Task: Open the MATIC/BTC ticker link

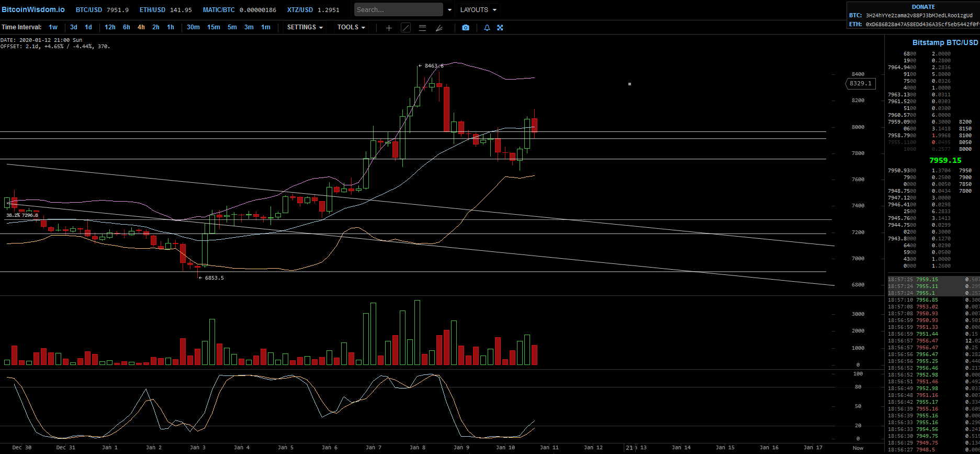Action: tap(239, 10)
